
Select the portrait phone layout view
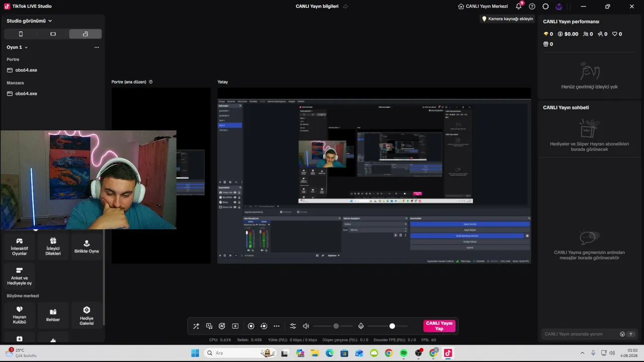point(21,34)
